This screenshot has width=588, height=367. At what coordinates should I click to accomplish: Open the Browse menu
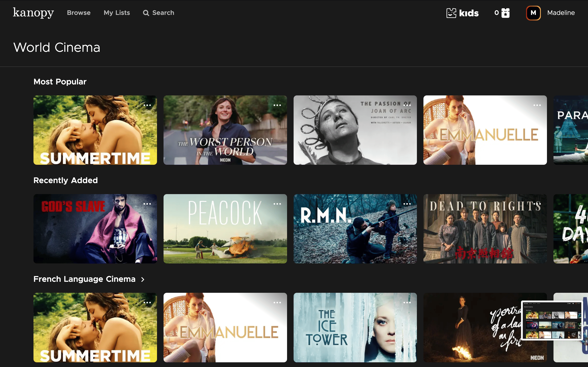79,13
